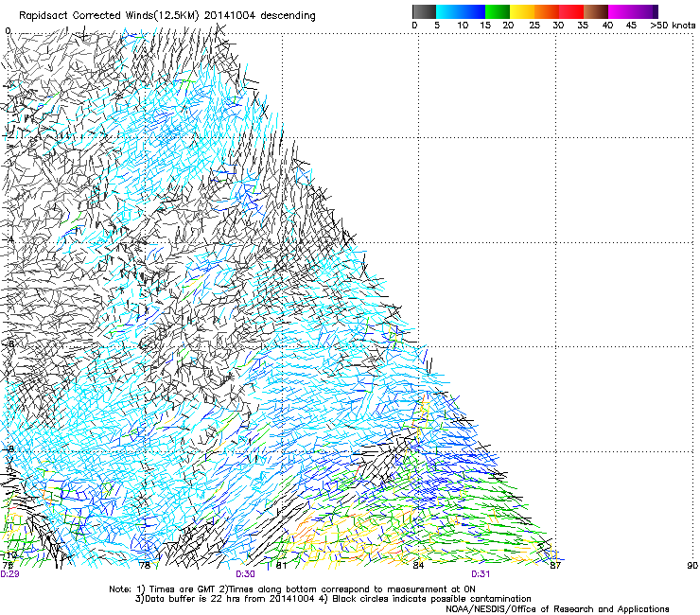Click the '25' label under the color bar

coord(534,26)
